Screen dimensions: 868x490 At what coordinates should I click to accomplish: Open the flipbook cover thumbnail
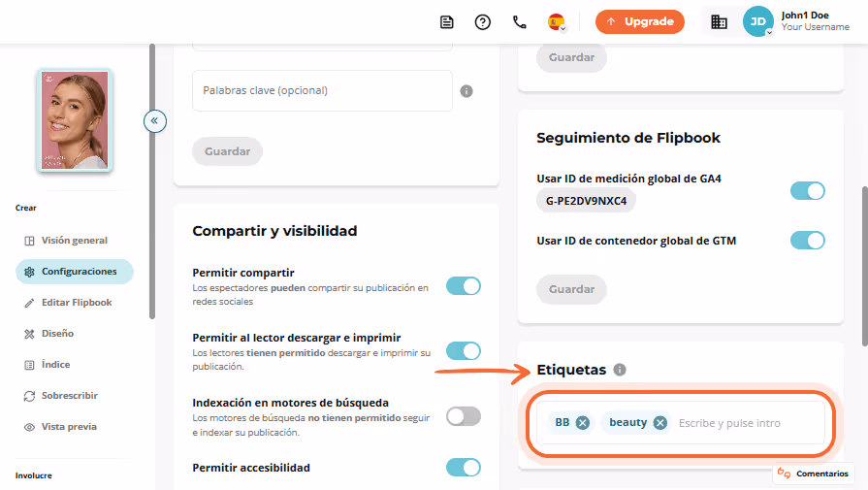[x=75, y=120]
